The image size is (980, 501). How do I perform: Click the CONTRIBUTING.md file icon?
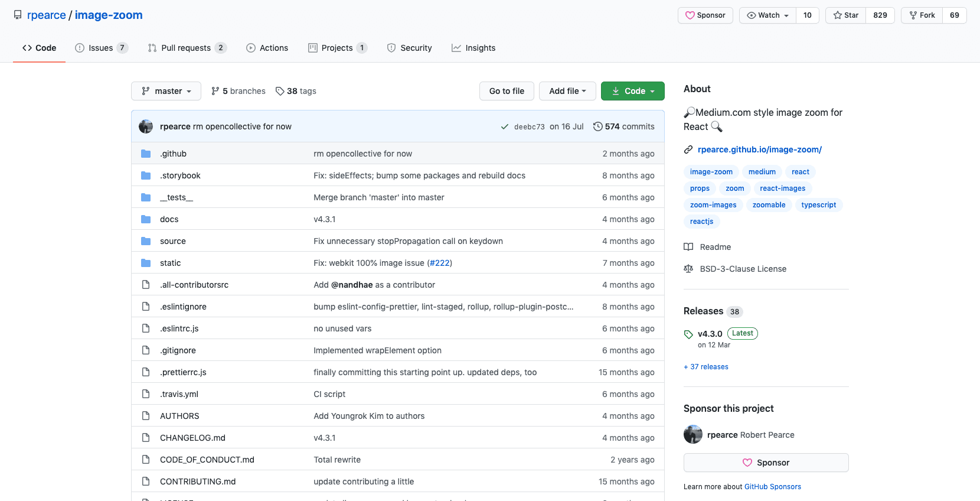click(146, 482)
